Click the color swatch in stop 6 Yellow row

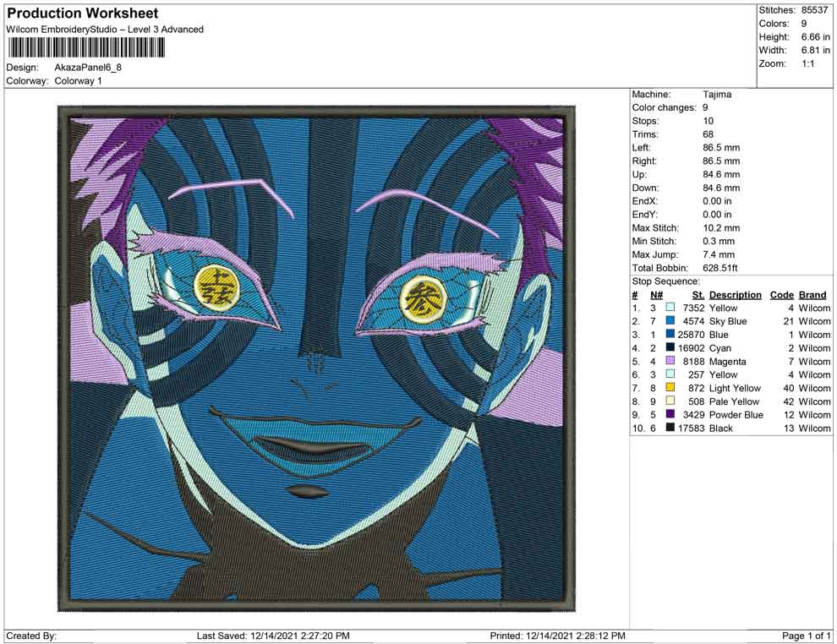pyautogui.click(x=670, y=374)
